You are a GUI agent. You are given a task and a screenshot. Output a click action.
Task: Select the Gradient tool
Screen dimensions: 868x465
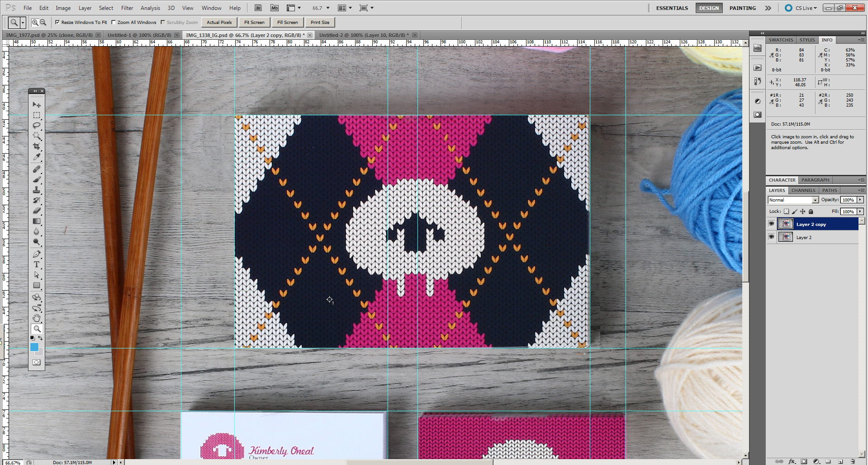click(x=37, y=221)
